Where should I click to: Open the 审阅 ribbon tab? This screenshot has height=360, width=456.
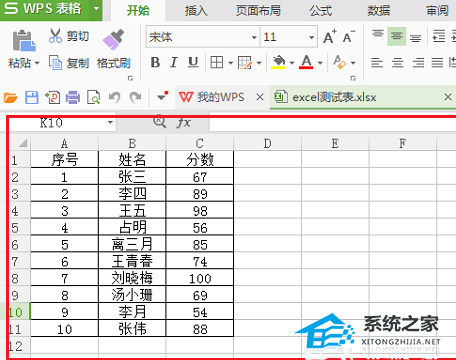point(437,10)
